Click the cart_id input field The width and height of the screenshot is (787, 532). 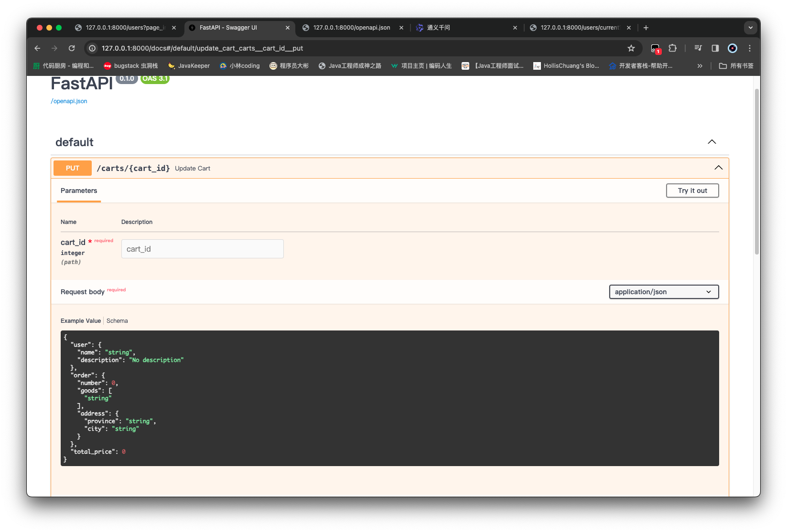[x=203, y=249]
